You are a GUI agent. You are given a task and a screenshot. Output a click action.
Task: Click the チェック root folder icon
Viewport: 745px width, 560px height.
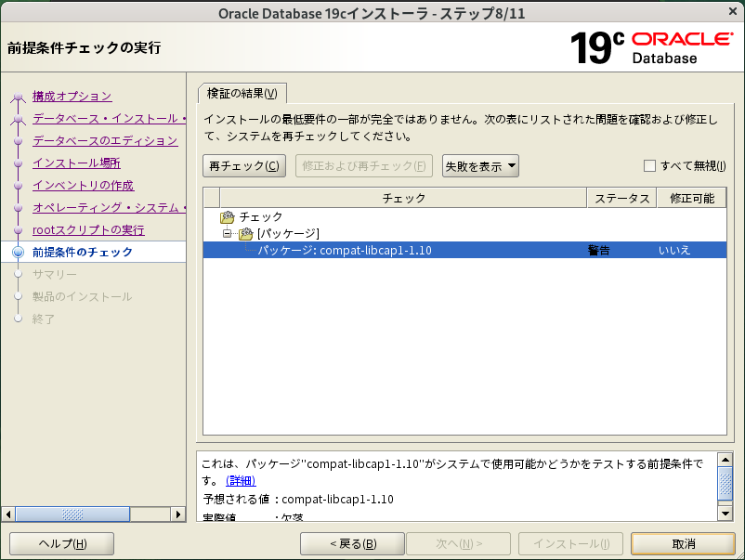pyautogui.click(x=228, y=217)
